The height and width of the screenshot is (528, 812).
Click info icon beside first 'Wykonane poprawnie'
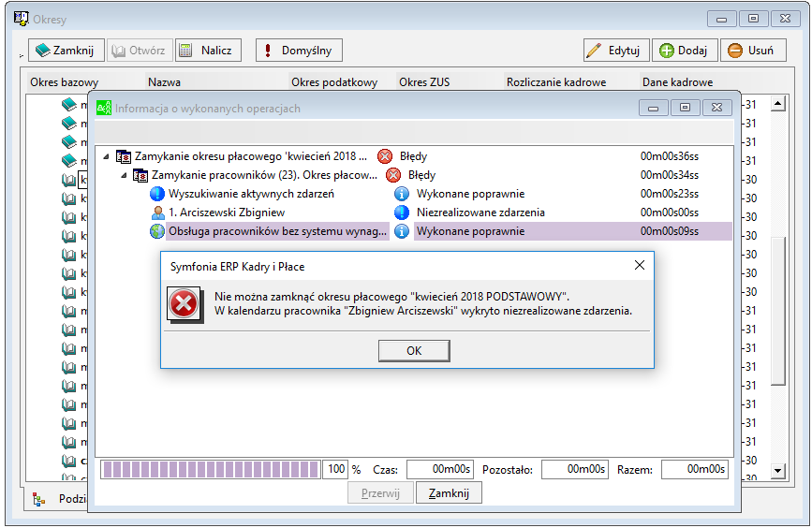[402, 194]
